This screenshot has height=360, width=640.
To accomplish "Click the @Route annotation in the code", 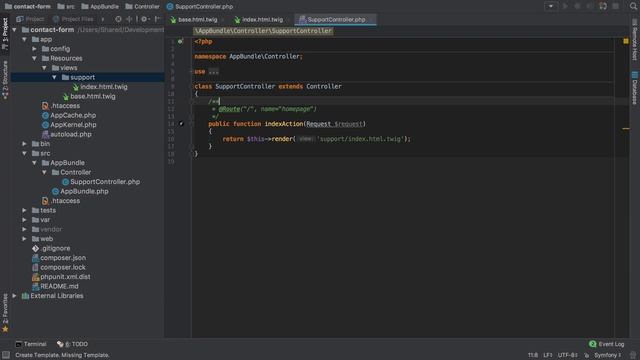I will [x=229, y=109].
